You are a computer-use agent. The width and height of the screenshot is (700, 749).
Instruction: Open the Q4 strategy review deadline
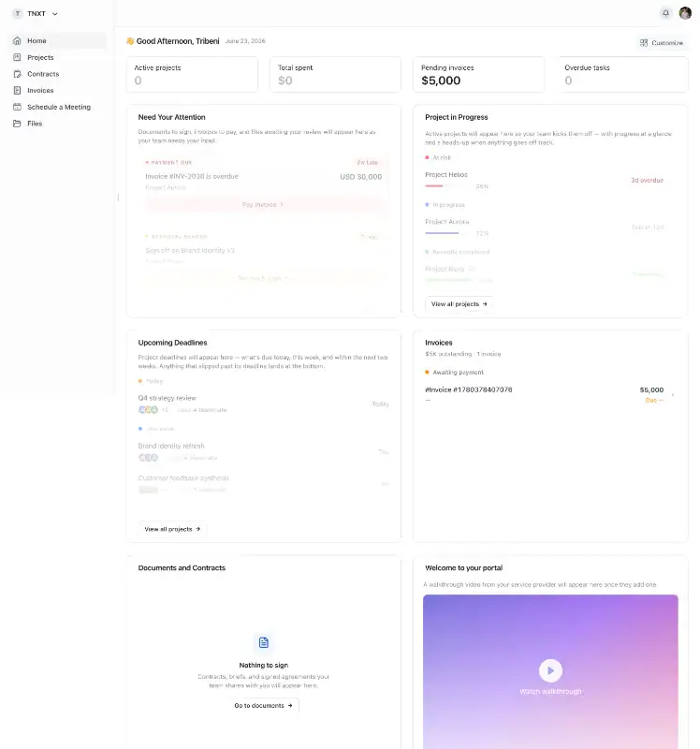[x=264, y=404]
